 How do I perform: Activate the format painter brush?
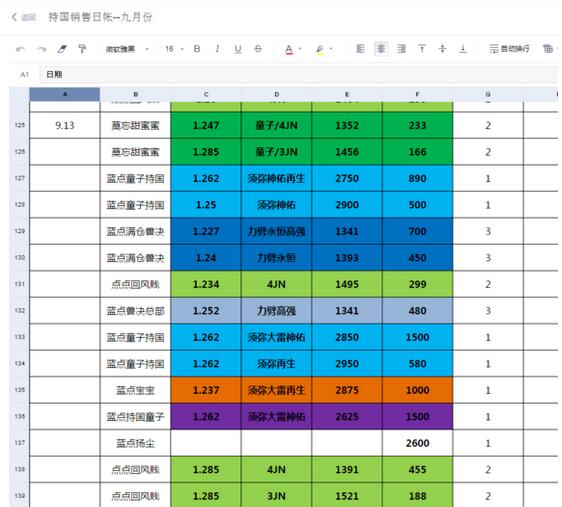pyautogui.click(x=82, y=49)
